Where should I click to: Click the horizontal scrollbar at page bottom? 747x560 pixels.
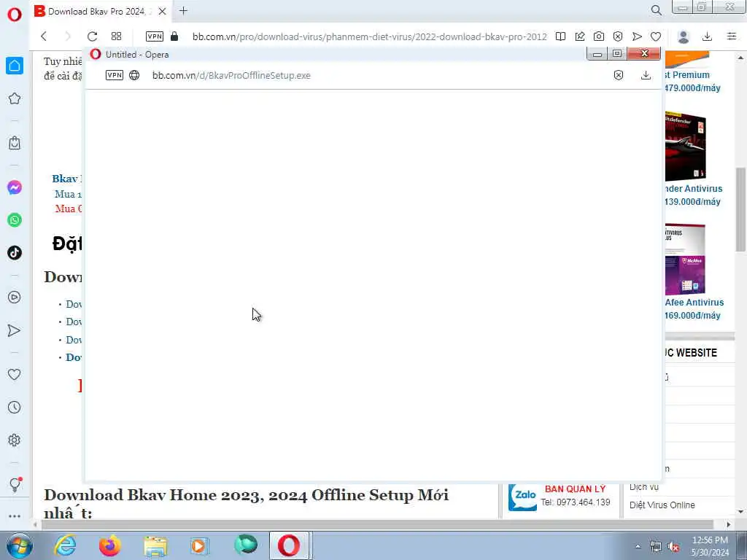point(377,524)
